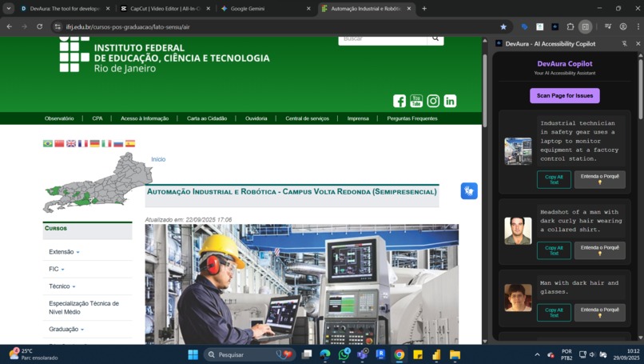Open a new Chrome tab
The width and height of the screenshot is (644, 364).
pos(424,9)
